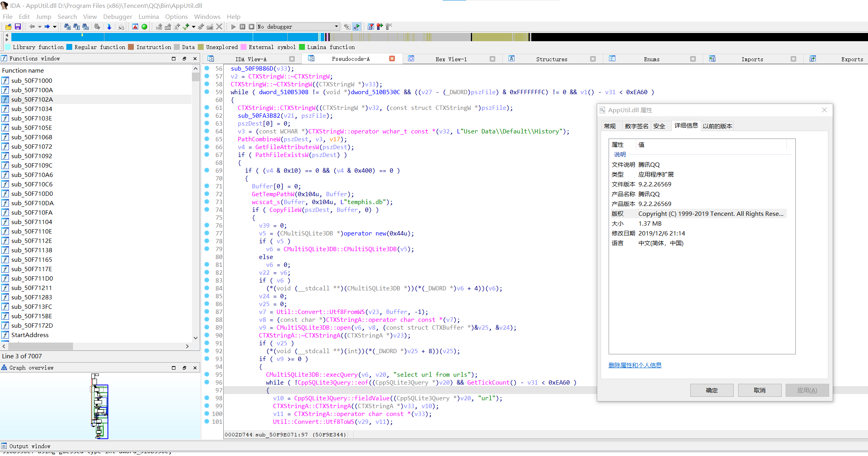The width and height of the screenshot is (868, 456).
Task: Expand jump forward history dropdown arrow
Action: click(x=55, y=27)
